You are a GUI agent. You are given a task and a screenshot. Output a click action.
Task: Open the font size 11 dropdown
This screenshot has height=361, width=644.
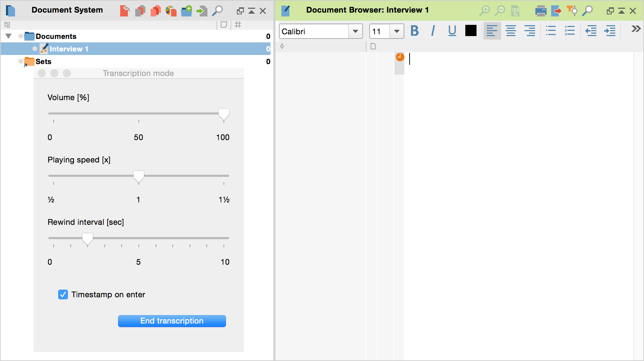tap(397, 31)
